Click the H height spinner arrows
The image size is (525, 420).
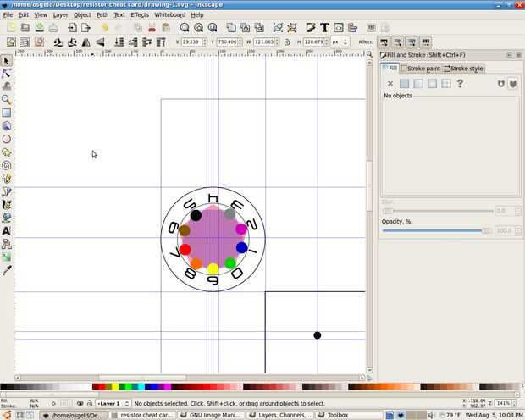tap(327, 42)
